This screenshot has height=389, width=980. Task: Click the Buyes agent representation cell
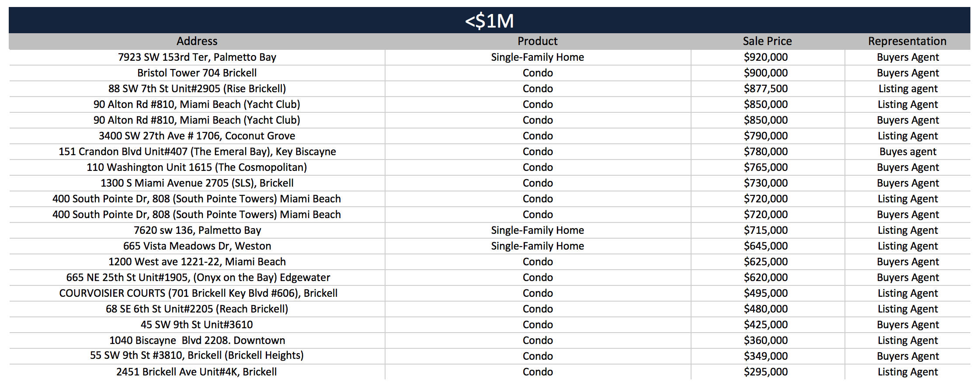point(908,152)
